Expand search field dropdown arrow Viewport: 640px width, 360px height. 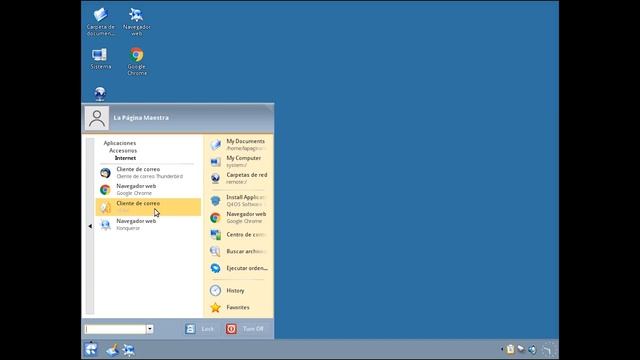tap(150, 329)
